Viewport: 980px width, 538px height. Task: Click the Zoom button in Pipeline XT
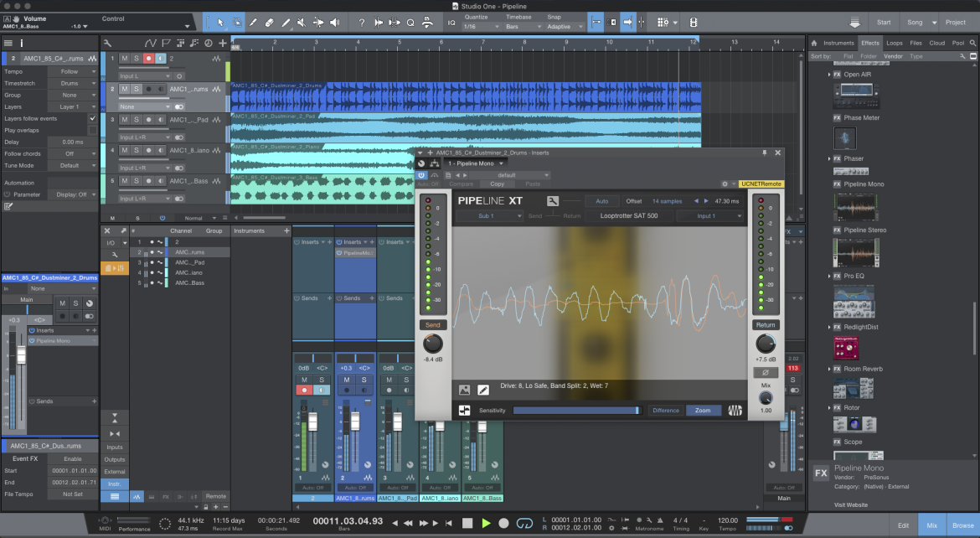[703, 411]
